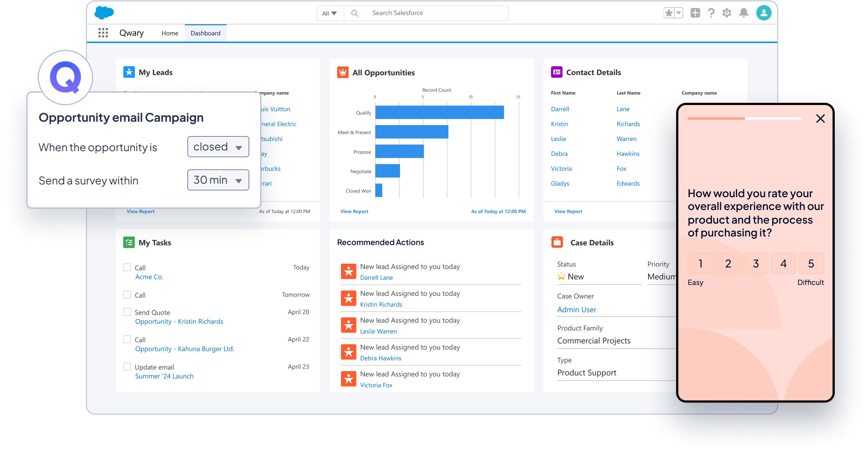
Task: Open the 'All' search scope selector
Action: coord(329,12)
